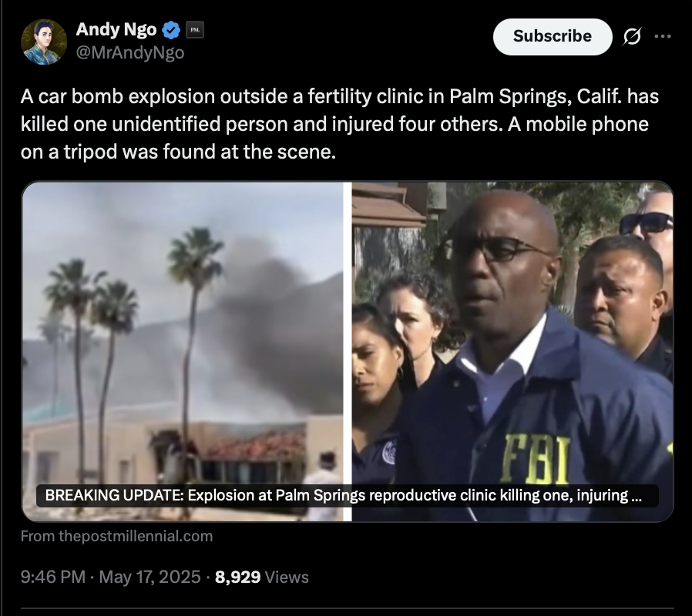The height and width of the screenshot is (616, 692).
Task: Open the smoke explosion photo
Action: [x=183, y=351]
